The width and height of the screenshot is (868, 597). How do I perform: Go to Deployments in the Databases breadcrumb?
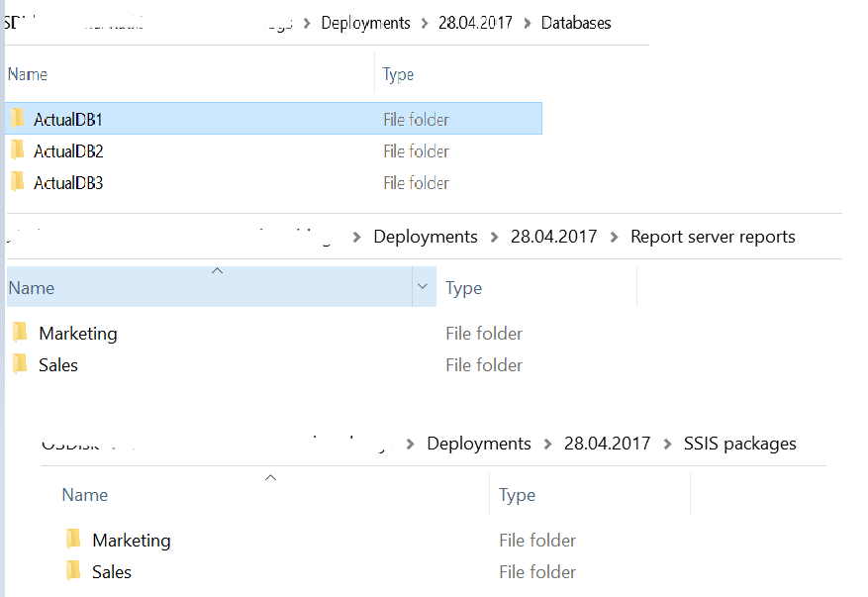tap(365, 23)
